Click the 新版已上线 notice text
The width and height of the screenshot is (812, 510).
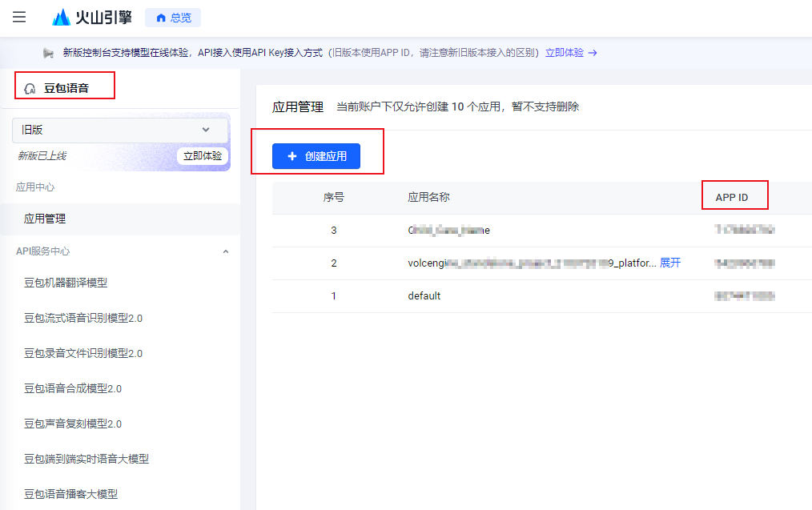(42, 156)
